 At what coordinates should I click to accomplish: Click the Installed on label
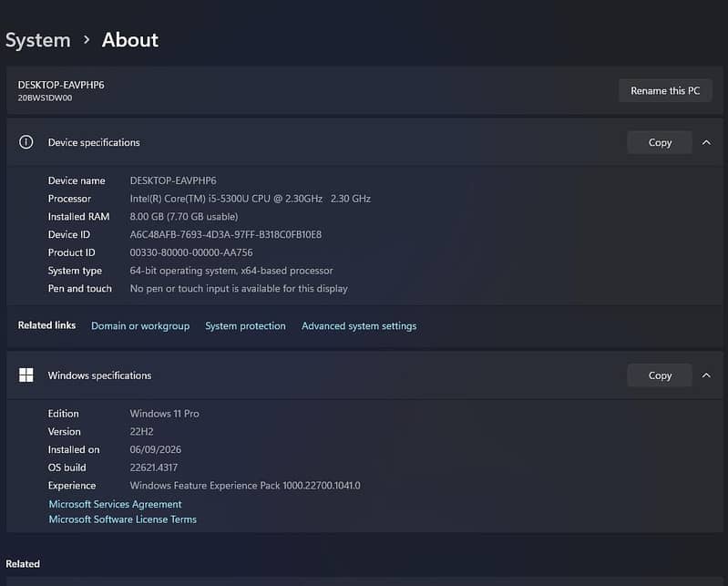point(74,449)
